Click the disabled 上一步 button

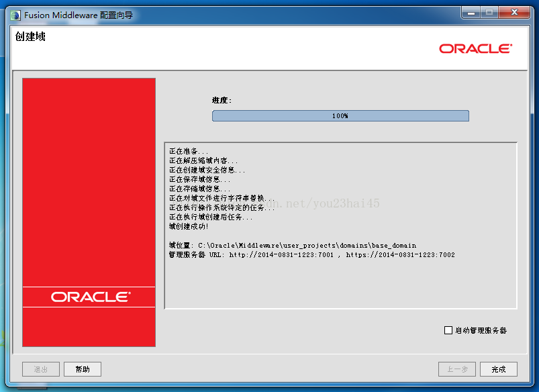(x=457, y=369)
